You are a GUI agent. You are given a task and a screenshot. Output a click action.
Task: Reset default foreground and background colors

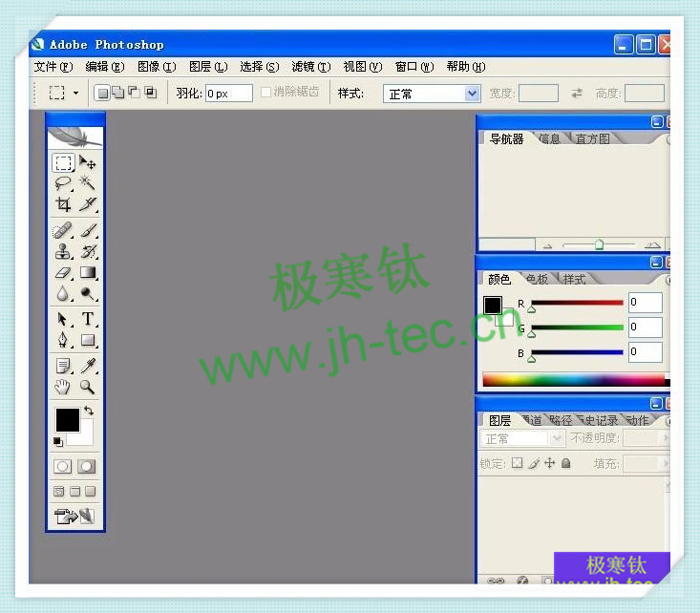[x=58, y=441]
